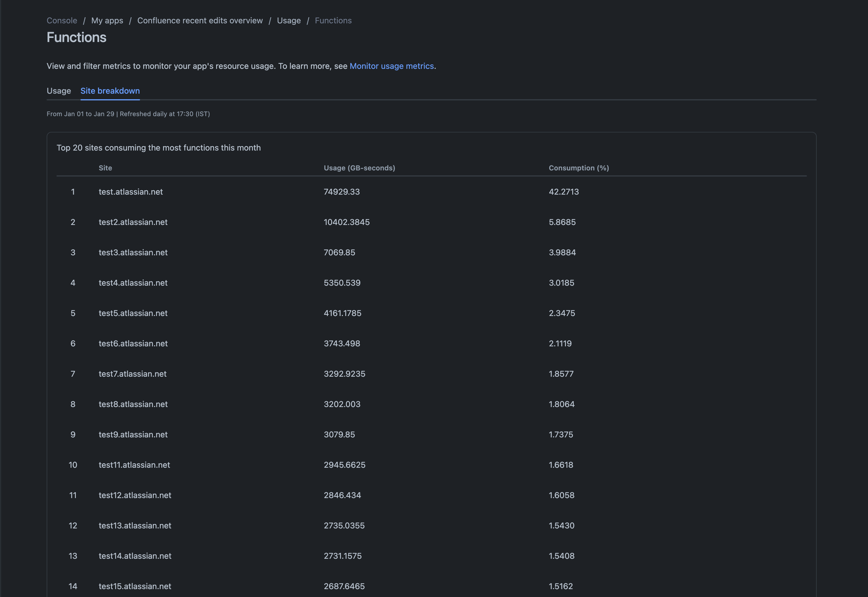
Task: Click usage value 2945.6625
Action: [344, 465]
